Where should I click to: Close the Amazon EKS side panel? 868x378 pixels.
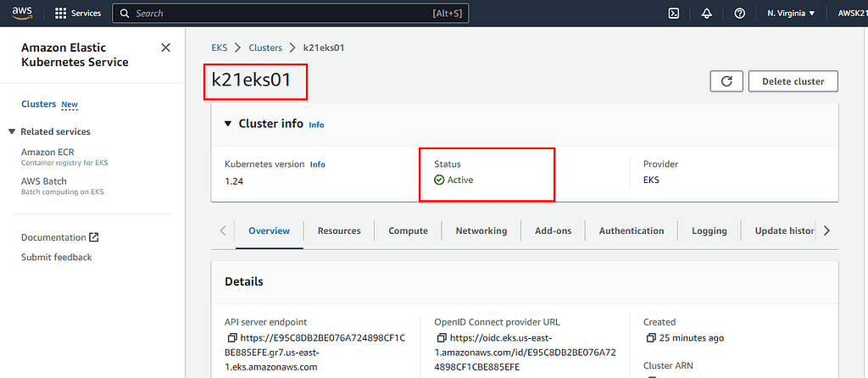point(165,47)
